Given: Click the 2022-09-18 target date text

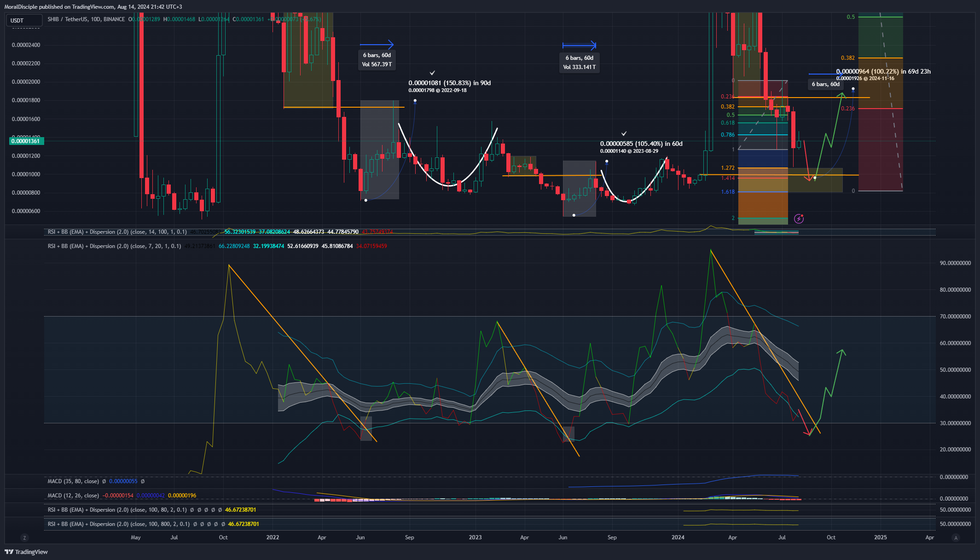Looking at the screenshot, I should tap(454, 90).
